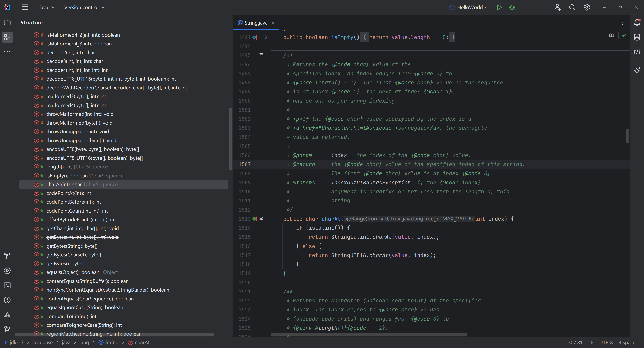644x348 pixels.
Task: Click the editor horizontal scrollbar
Action: coord(368,335)
